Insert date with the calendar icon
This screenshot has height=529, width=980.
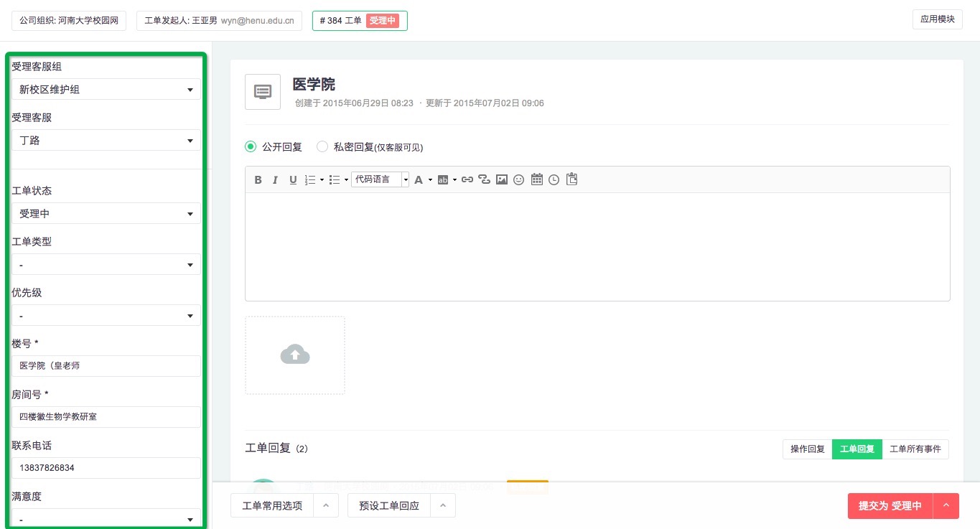pos(537,180)
